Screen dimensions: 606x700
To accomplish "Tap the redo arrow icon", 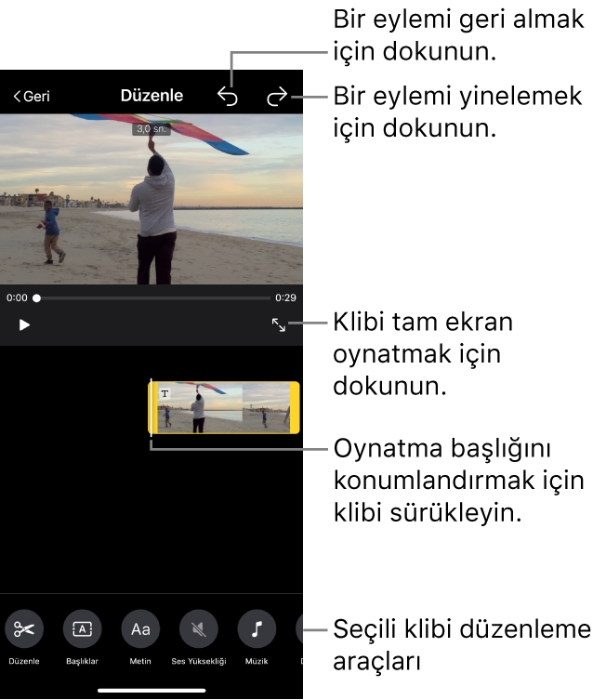I will (277, 96).
